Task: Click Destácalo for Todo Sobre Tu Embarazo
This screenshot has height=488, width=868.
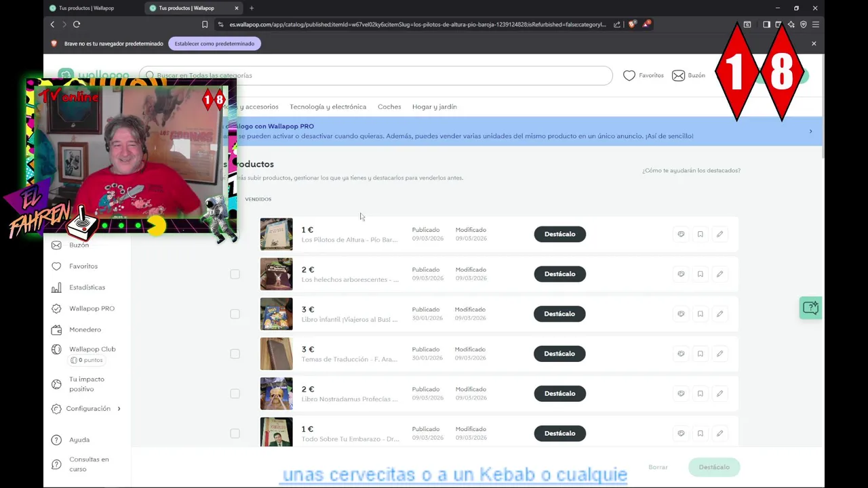Action: 559,434
